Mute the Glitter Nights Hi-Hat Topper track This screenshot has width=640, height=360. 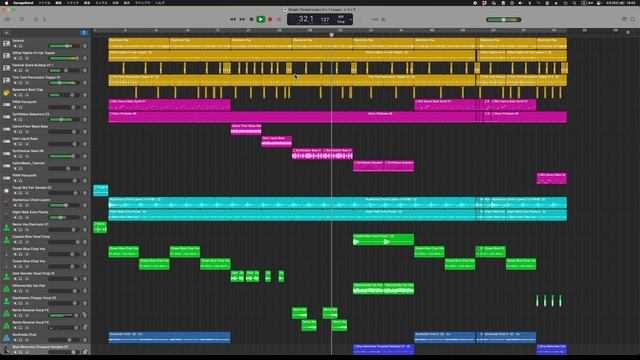coord(15,58)
